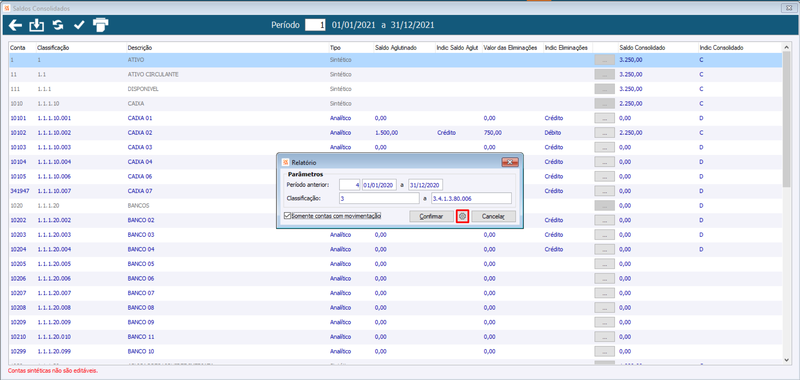Click the confirm checkmark toolbar icon
This screenshot has width=800, height=380.
79,25
